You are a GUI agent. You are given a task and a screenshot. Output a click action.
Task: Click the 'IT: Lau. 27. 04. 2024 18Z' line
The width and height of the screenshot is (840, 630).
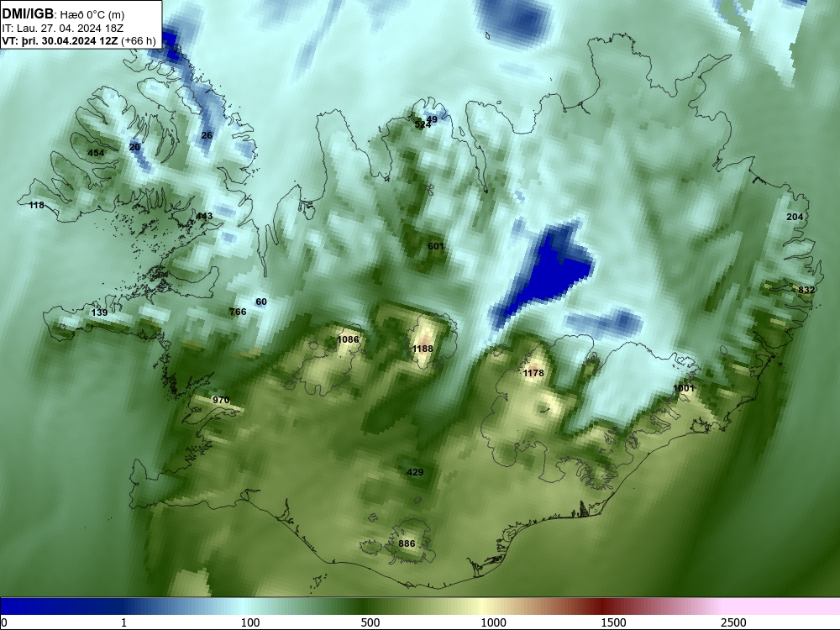tap(63, 29)
